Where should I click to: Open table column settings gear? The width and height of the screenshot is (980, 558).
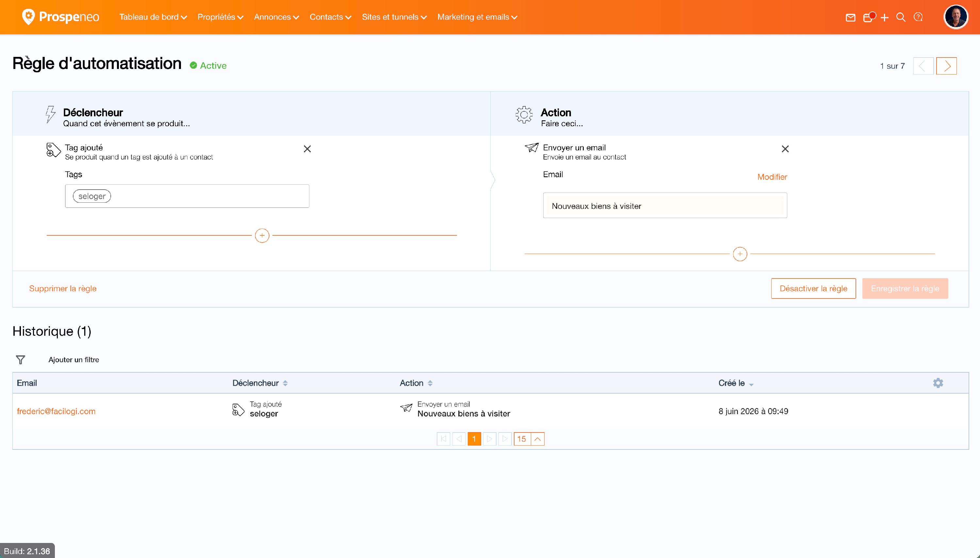(938, 383)
